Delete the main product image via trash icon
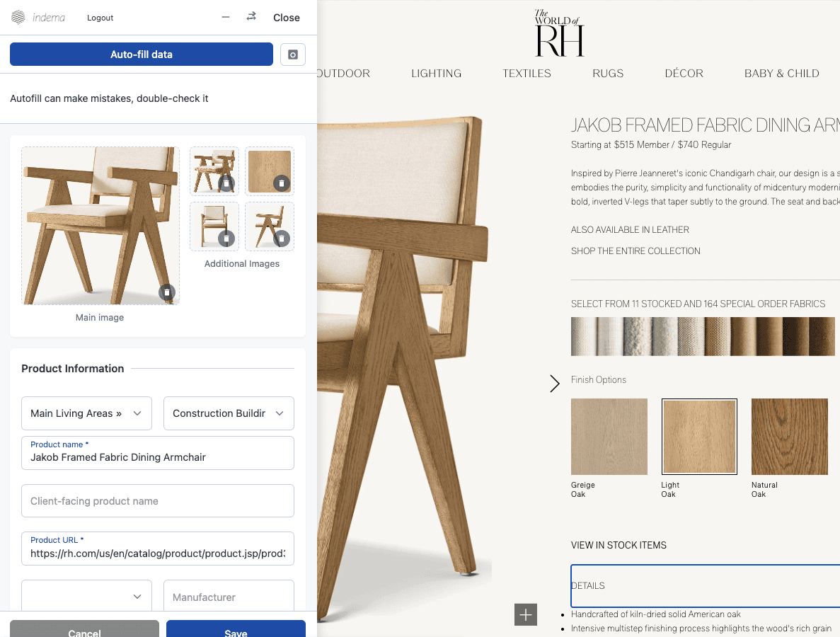 (x=167, y=292)
